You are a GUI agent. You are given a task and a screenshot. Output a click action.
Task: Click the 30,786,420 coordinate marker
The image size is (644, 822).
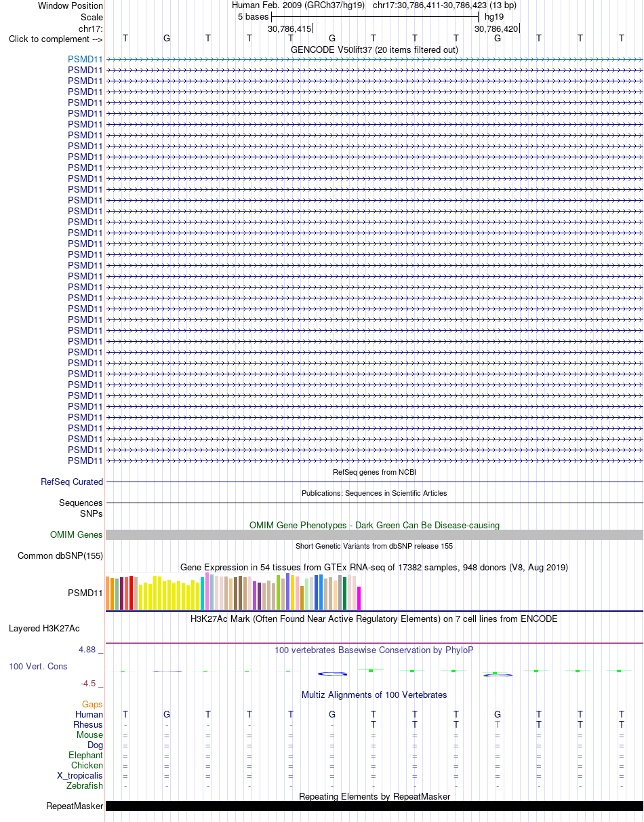[496, 28]
